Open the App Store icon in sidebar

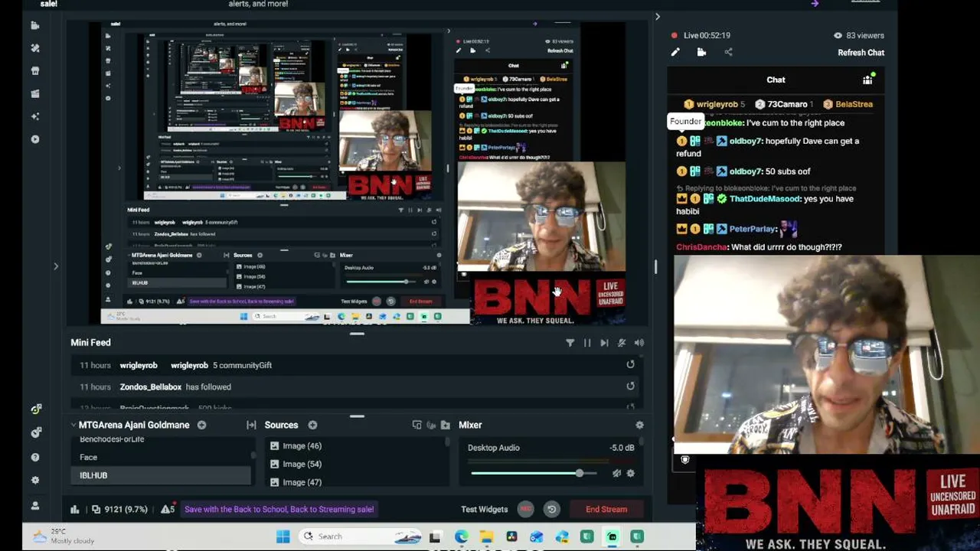point(34,70)
